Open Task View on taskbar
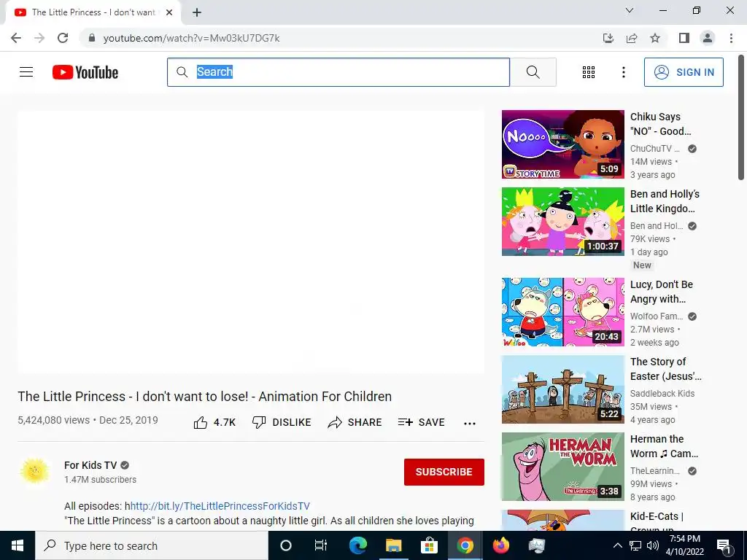 [x=321, y=545]
